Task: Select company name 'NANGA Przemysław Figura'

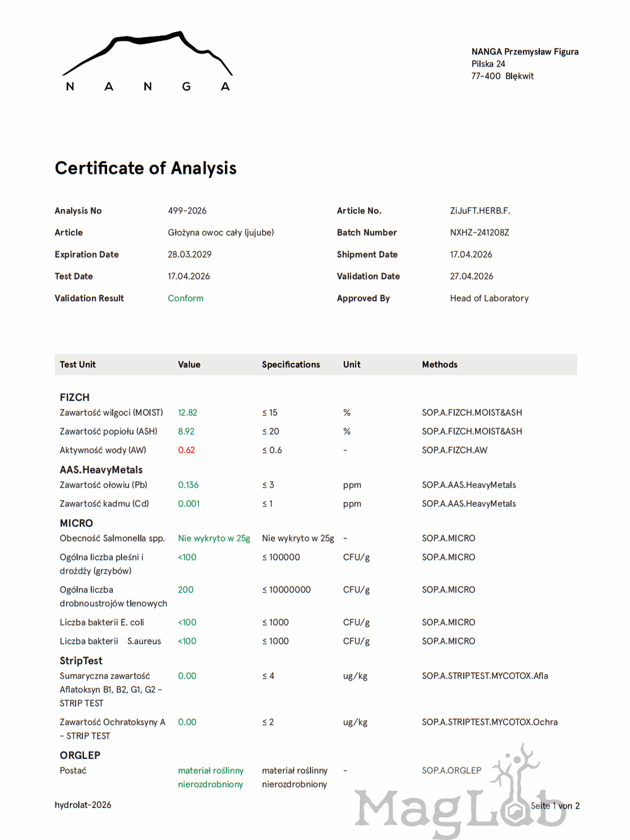Action: coord(525,52)
